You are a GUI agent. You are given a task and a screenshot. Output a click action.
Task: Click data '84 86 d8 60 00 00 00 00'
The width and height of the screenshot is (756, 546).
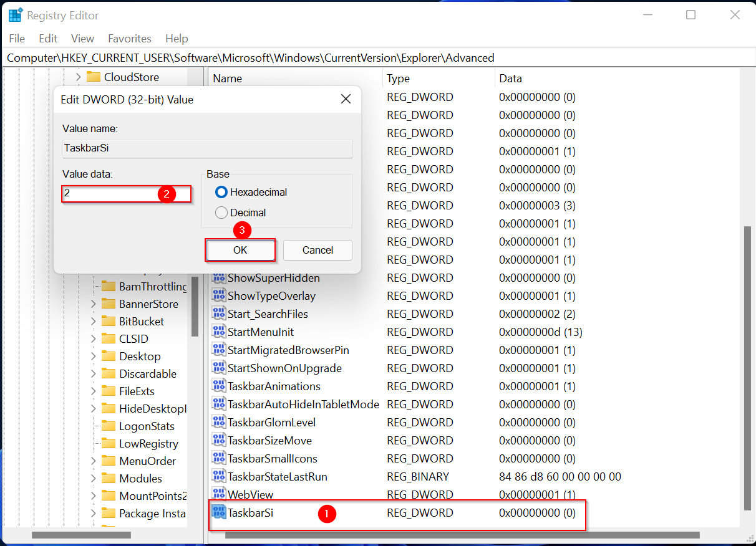click(560, 476)
